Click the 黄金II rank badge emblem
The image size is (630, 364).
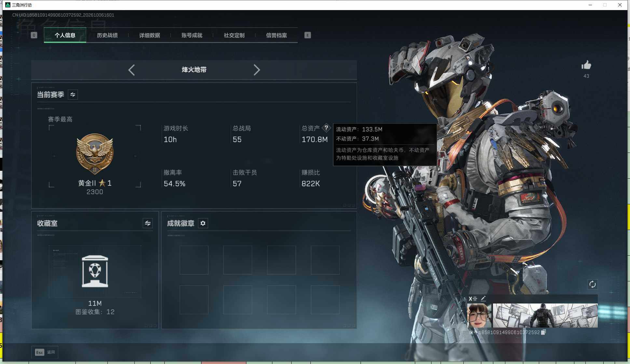coord(95,154)
